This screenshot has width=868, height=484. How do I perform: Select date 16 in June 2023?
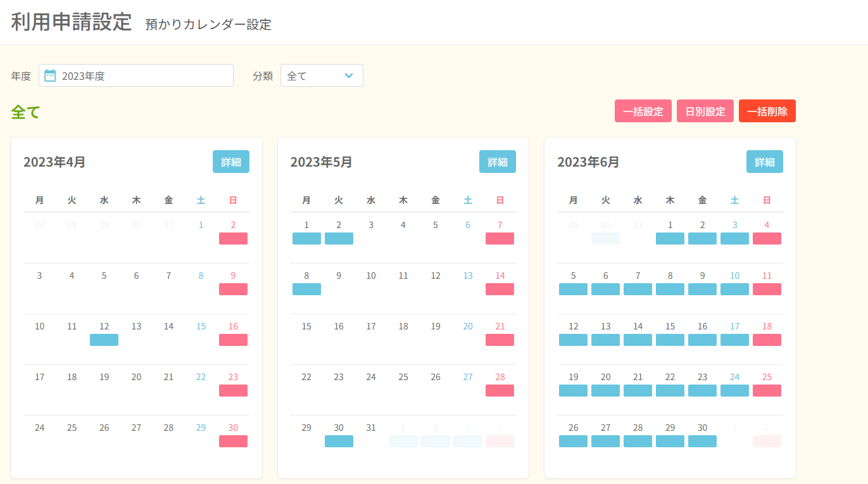702,326
